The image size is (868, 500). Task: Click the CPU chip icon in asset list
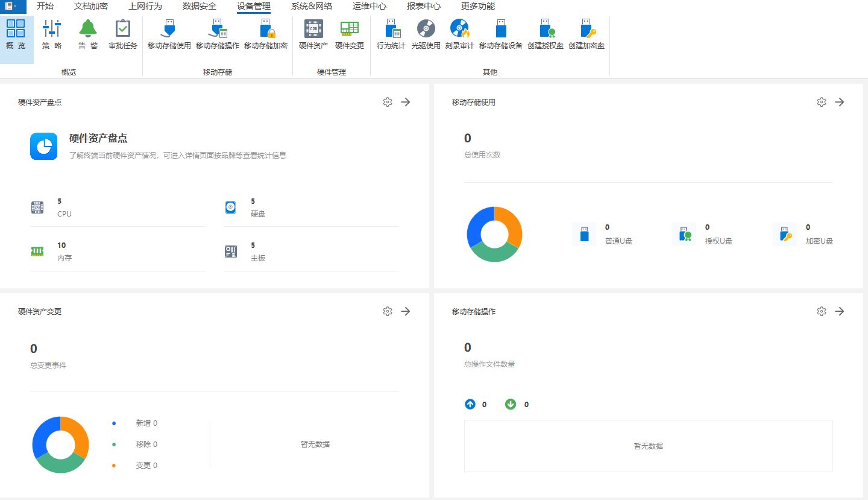37,207
